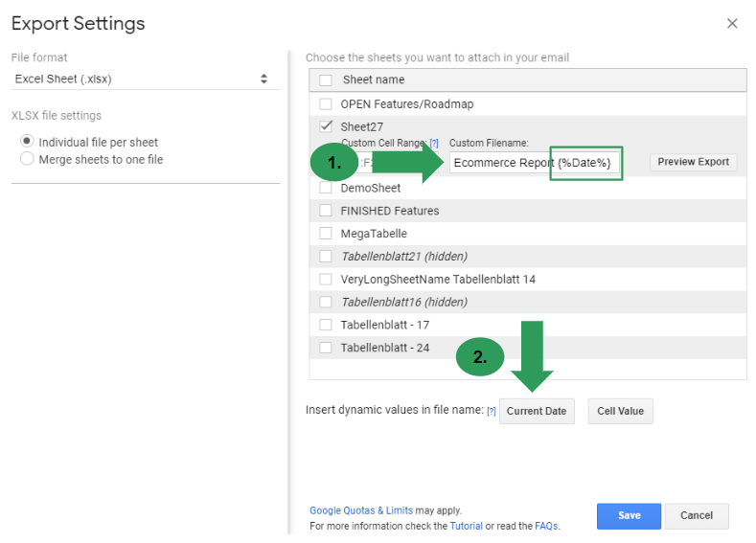The height and width of the screenshot is (543, 756).
Task: Check the OPEN Features/Roadmap sheet
Action: pyautogui.click(x=326, y=103)
